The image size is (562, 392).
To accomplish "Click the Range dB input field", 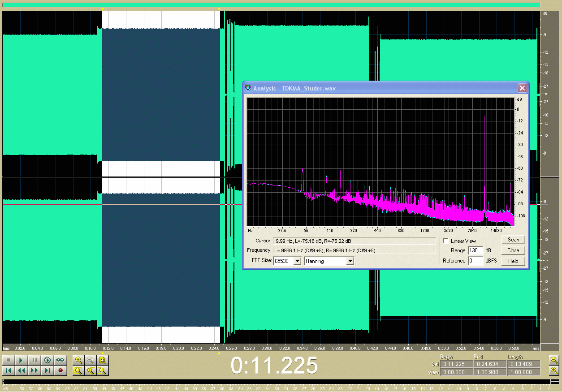I will (x=475, y=251).
